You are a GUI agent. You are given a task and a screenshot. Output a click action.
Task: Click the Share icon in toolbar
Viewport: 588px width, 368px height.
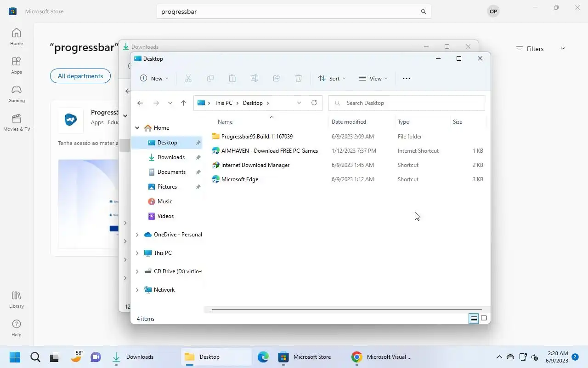[x=277, y=79]
